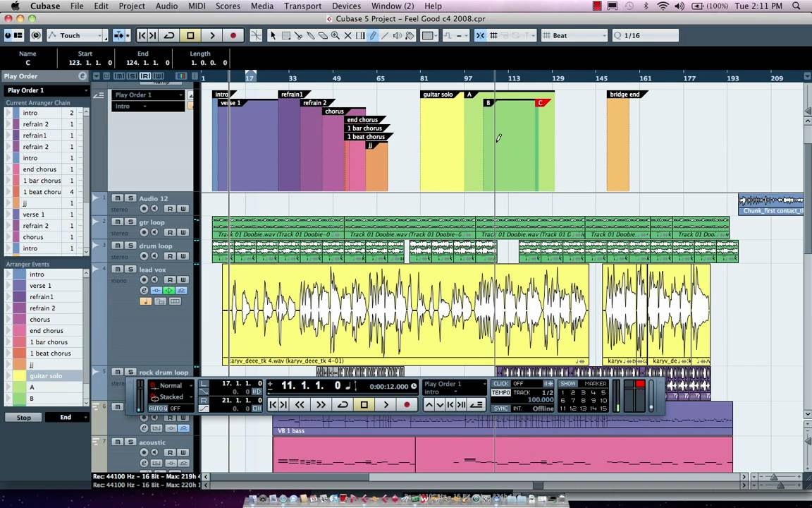Open the part color selector dropdown
812x508 pixels.
click(x=429, y=35)
